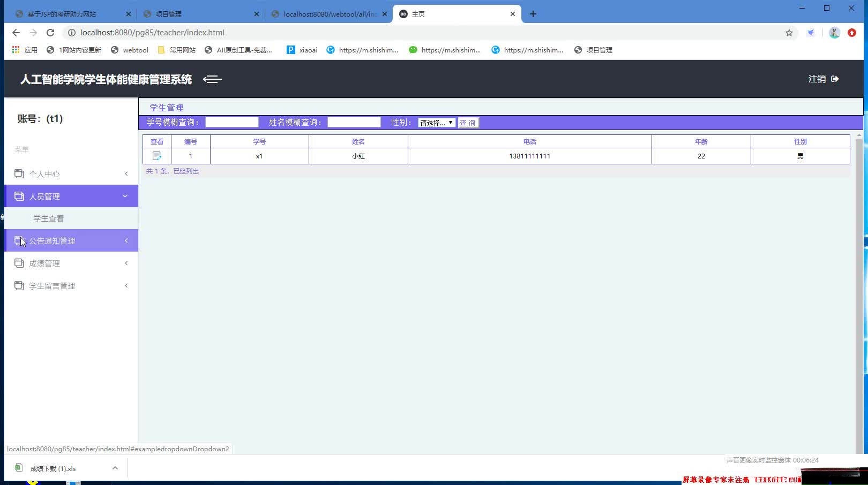This screenshot has height=485, width=868.
Task: Toggle the sidebar collapse icon beside the system title
Action: tap(212, 79)
